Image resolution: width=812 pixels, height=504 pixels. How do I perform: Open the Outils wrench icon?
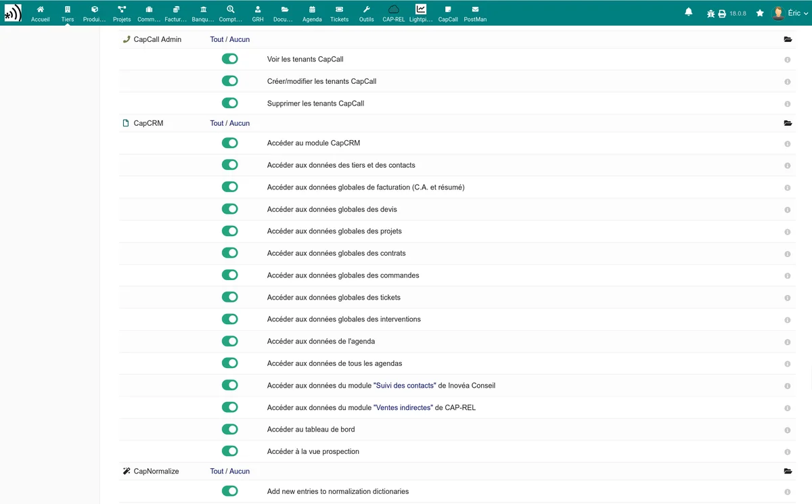[367, 9]
